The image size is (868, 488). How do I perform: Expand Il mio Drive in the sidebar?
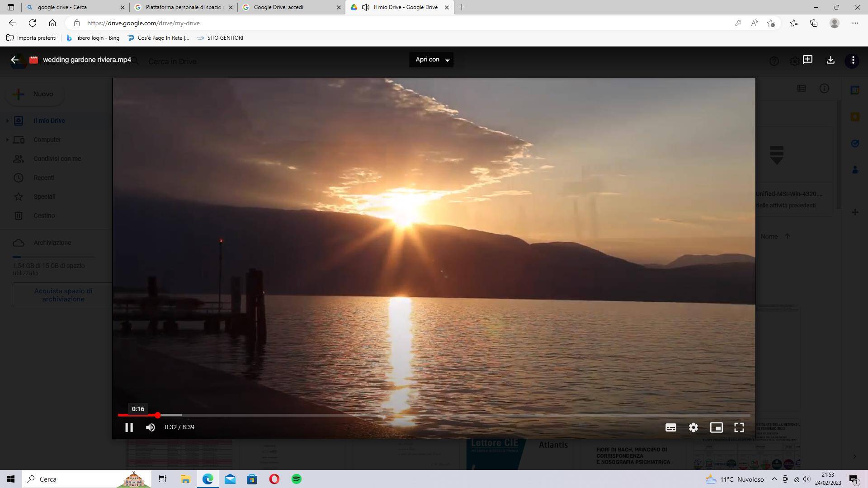pos(6,121)
